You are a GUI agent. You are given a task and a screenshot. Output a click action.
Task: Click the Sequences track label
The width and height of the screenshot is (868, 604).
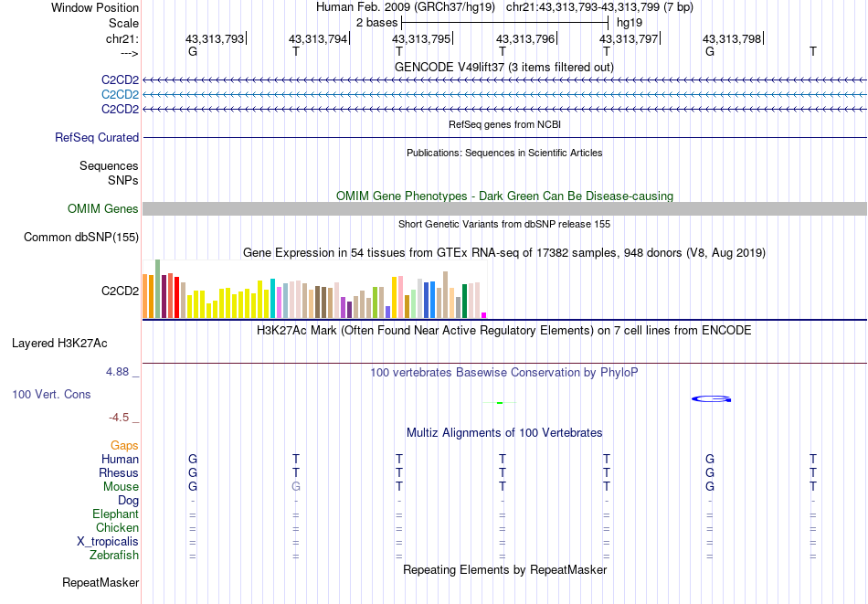point(109,165)
